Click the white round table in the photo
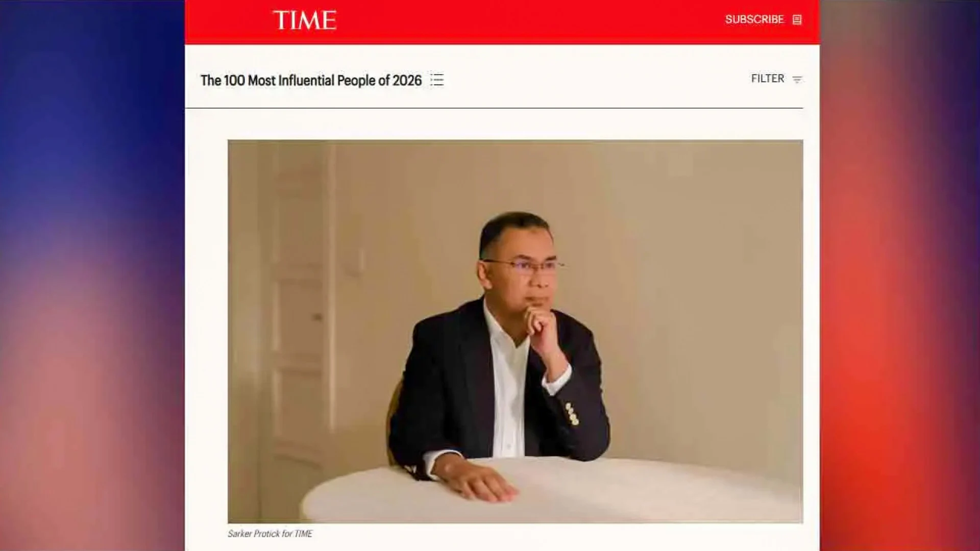Image resolution: width=980 pixels, height=551 pixels. pos(551,490)
